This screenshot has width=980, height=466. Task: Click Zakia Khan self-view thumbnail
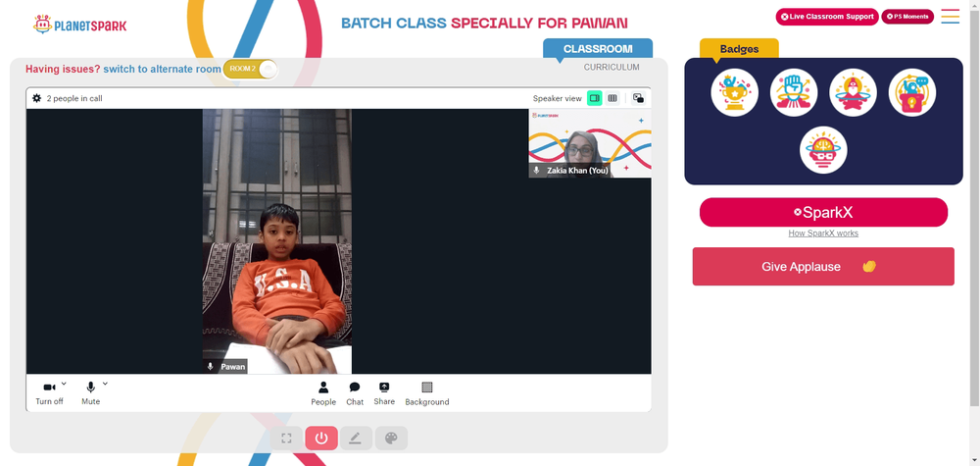(x=589, y=143)
